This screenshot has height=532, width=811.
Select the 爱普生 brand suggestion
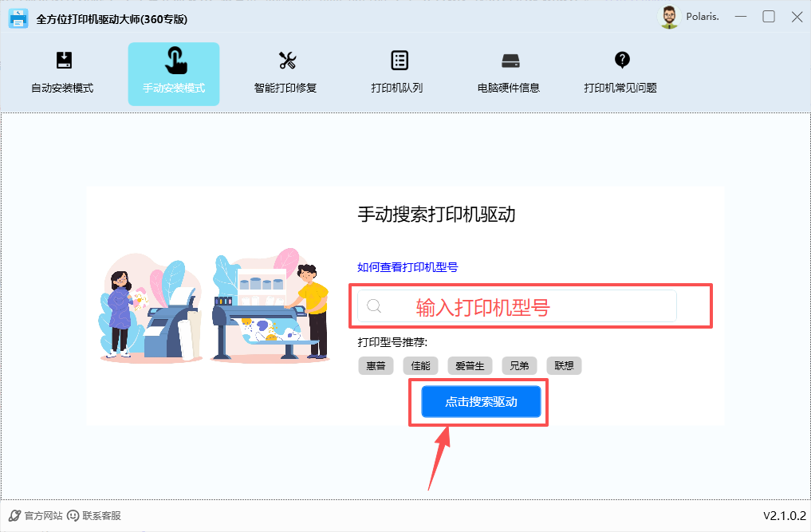pos(470,365)
